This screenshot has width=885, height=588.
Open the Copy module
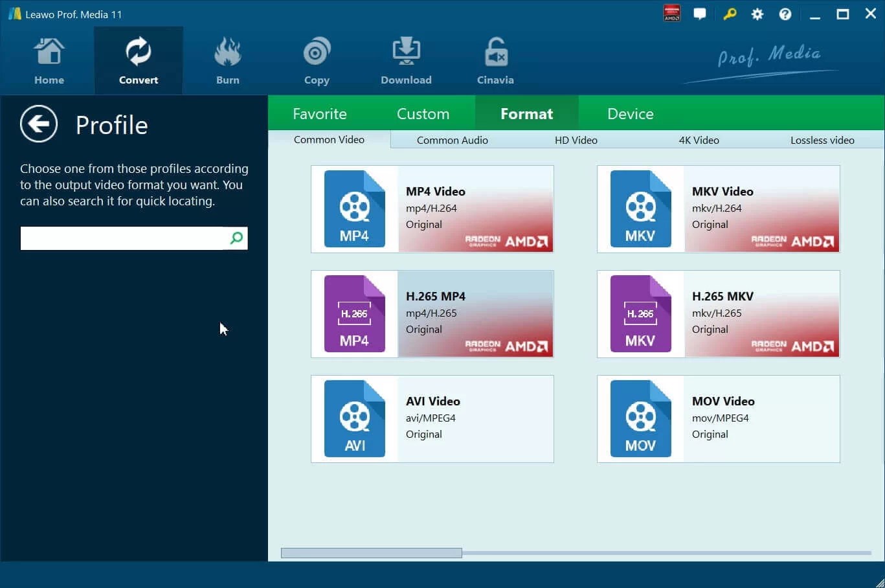pos(317,60)
